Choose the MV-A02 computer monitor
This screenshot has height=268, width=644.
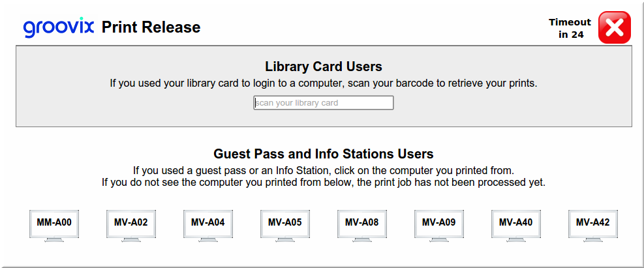point(131,223)
